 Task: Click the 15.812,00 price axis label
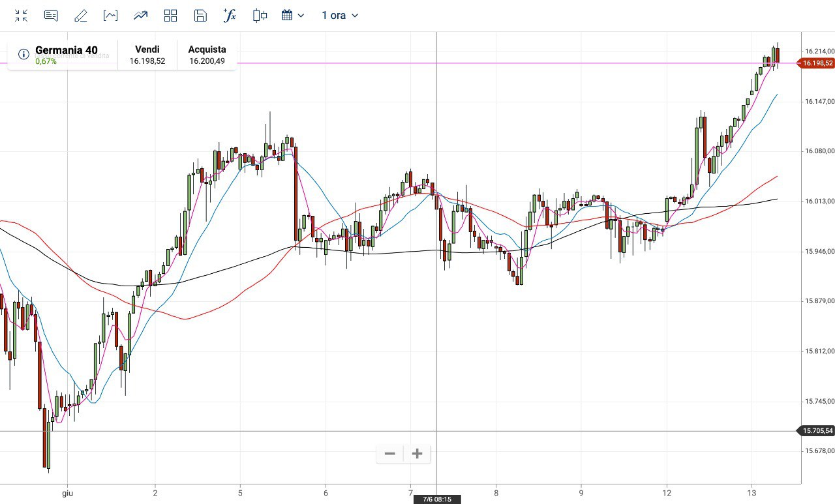819,351
